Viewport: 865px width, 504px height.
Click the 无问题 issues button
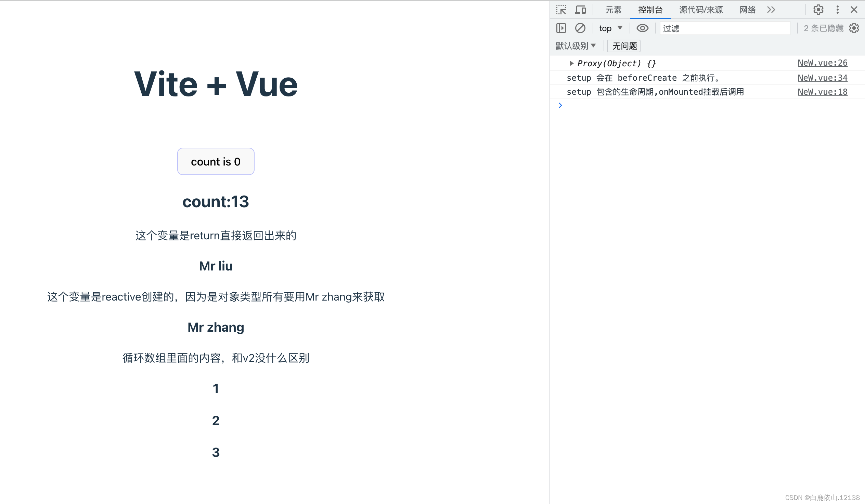click(624, 45)
